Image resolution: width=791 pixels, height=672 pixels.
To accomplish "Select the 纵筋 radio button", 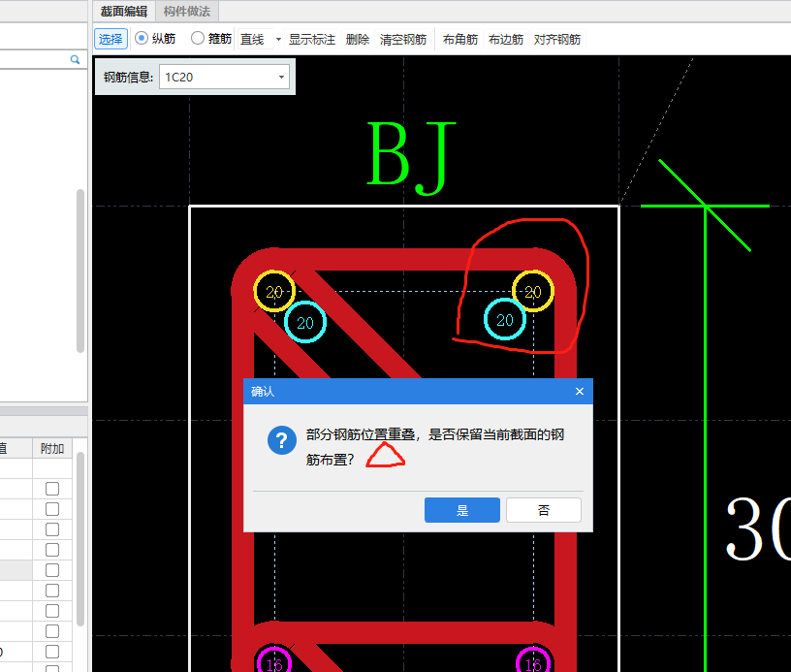I will [x=142, y=39].
